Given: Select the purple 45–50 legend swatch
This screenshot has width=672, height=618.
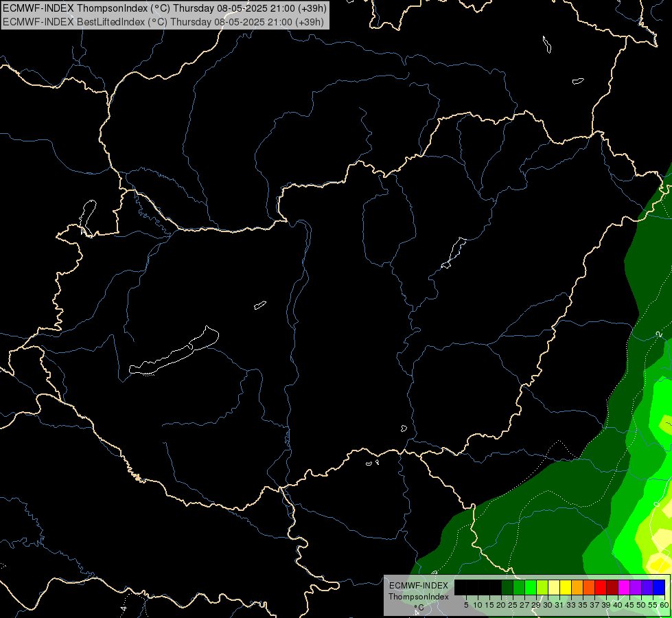Looking at the screenshot, I should 636,587.
